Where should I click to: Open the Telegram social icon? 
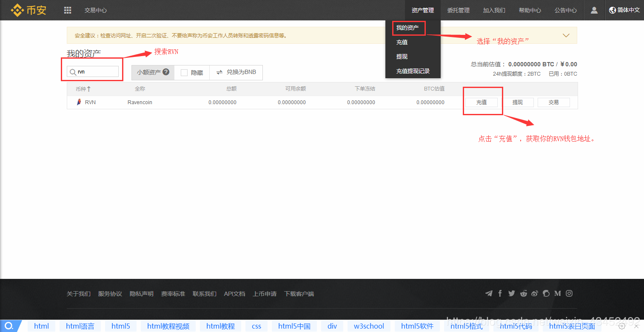click(x=489, y=293)
